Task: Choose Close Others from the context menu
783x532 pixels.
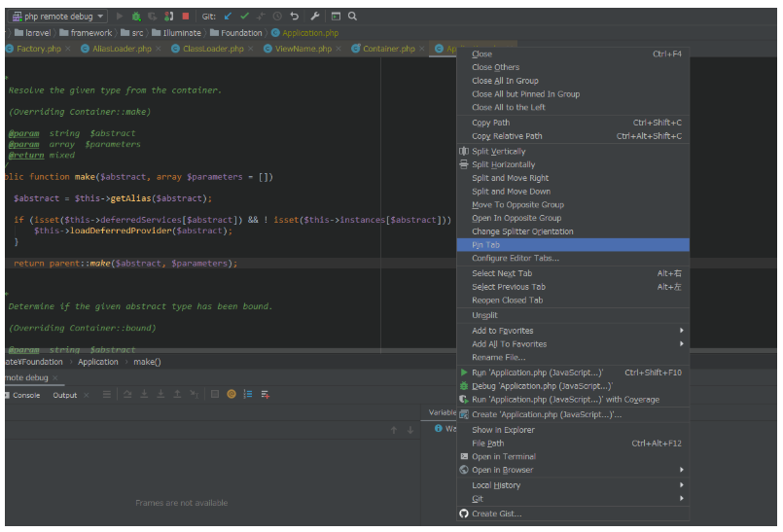Action: click(x=573, y=67)
